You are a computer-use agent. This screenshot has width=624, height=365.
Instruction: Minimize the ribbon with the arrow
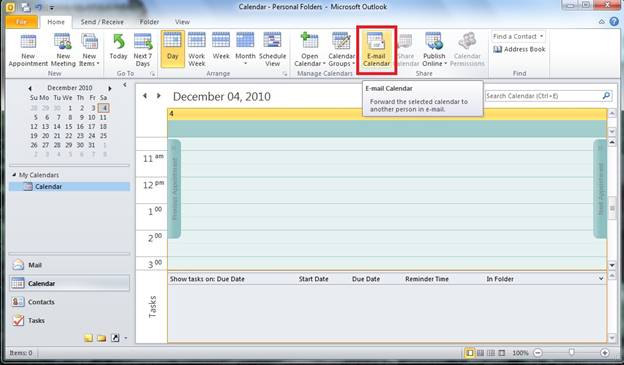pos(602,22)
